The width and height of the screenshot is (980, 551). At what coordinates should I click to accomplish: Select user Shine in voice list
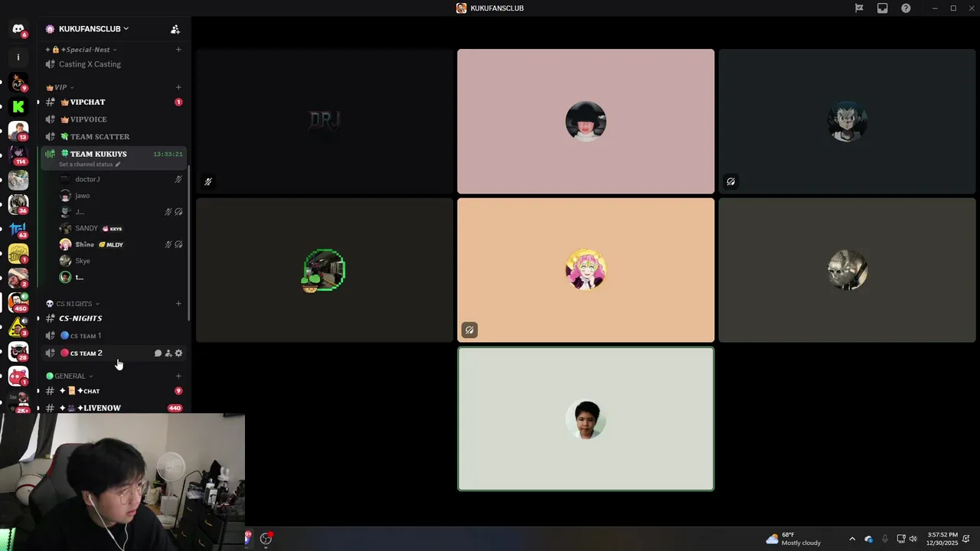click(x=121, y=244)
